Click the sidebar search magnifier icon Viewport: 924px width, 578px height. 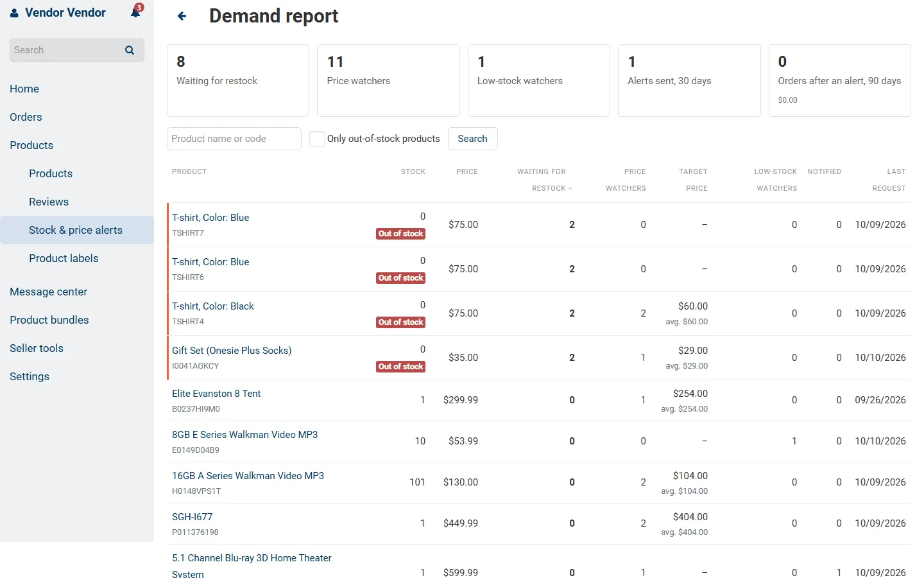click(130, 50)
